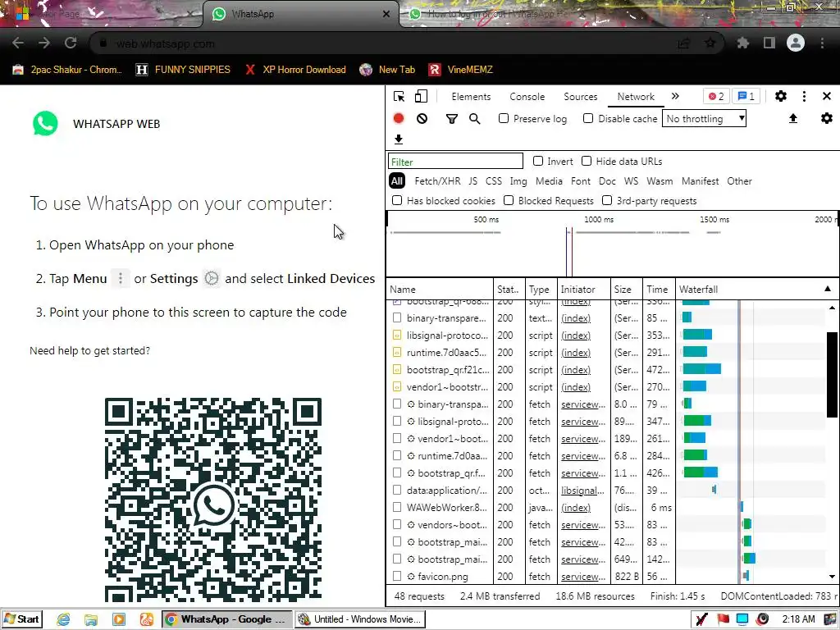Select the All request type filter
This screenshot has width=840, height=630.
click(397, 181)
